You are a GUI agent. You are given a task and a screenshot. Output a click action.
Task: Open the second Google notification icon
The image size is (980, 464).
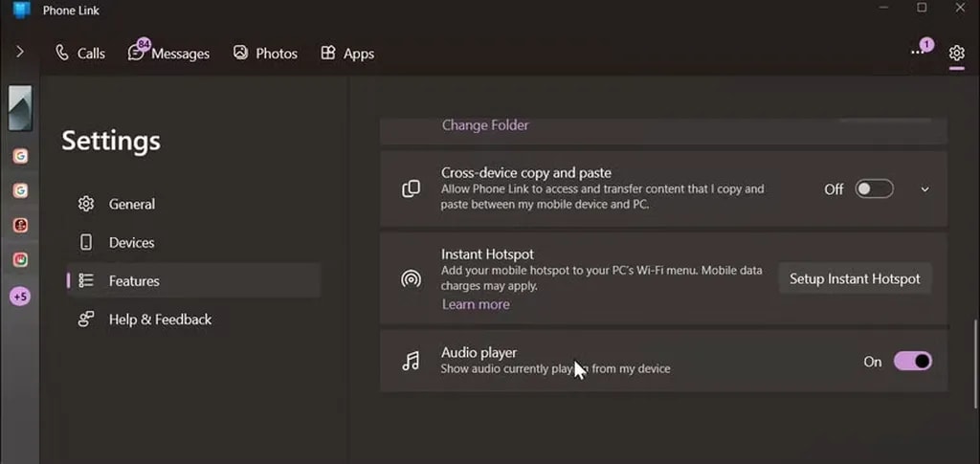[20, 190]
